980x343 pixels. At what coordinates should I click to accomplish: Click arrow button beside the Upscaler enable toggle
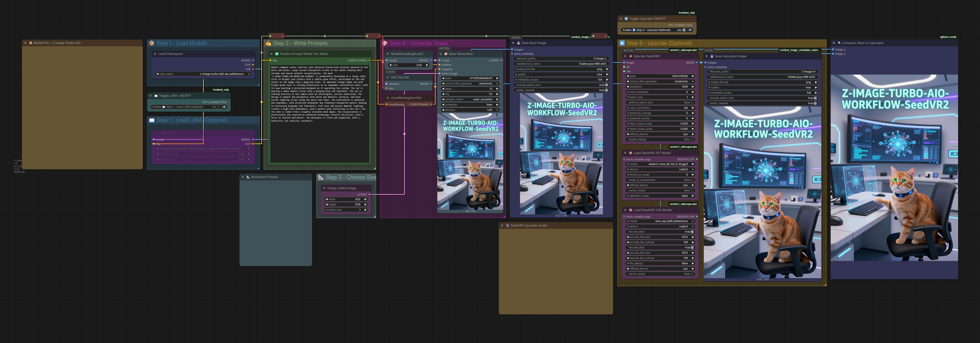click(690, 30)
